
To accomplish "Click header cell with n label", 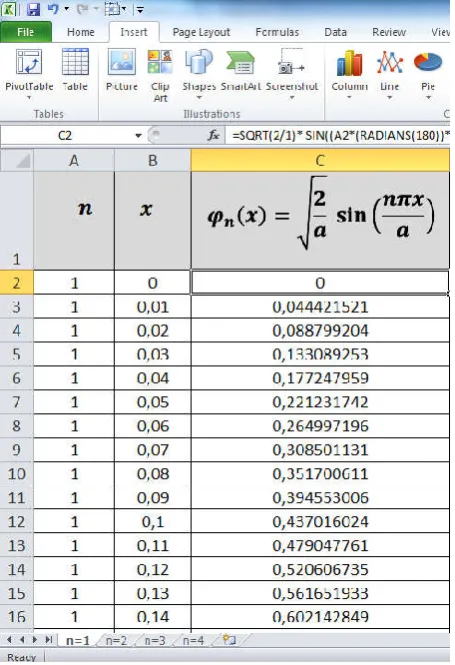I will click(x=74, y=220).
